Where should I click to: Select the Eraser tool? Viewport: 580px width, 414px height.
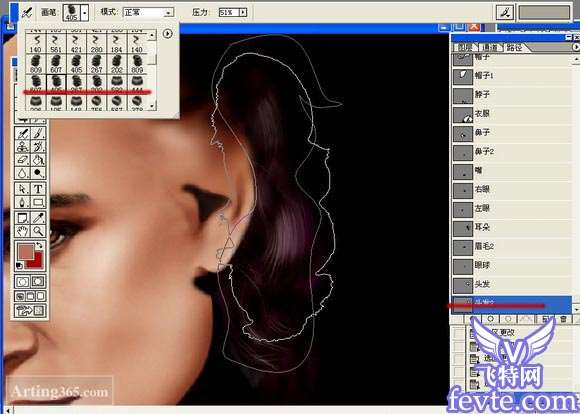point(23,160)
